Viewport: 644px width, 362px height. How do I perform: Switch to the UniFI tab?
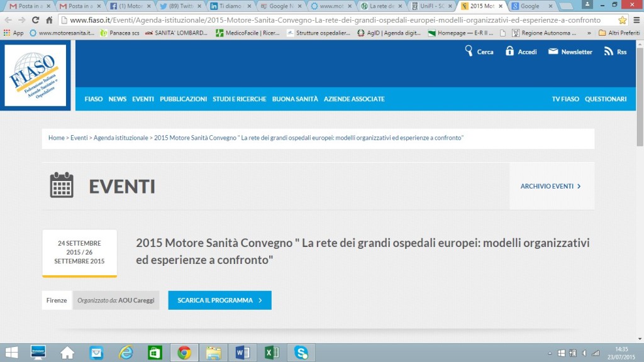431,6
